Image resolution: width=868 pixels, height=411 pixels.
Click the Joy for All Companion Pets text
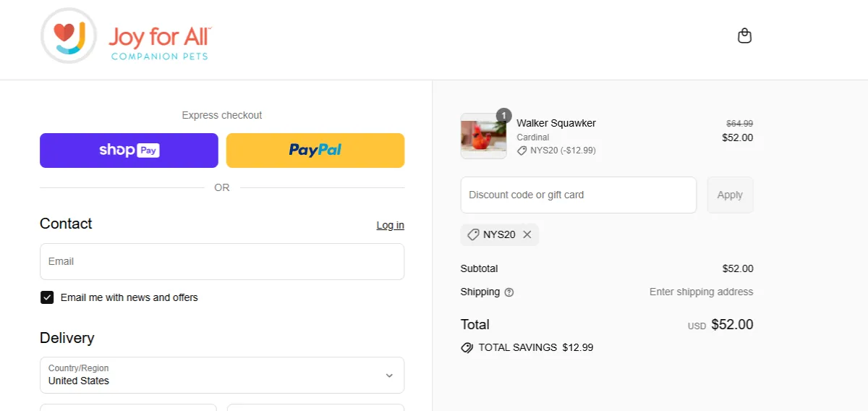[x=160, y=43]
